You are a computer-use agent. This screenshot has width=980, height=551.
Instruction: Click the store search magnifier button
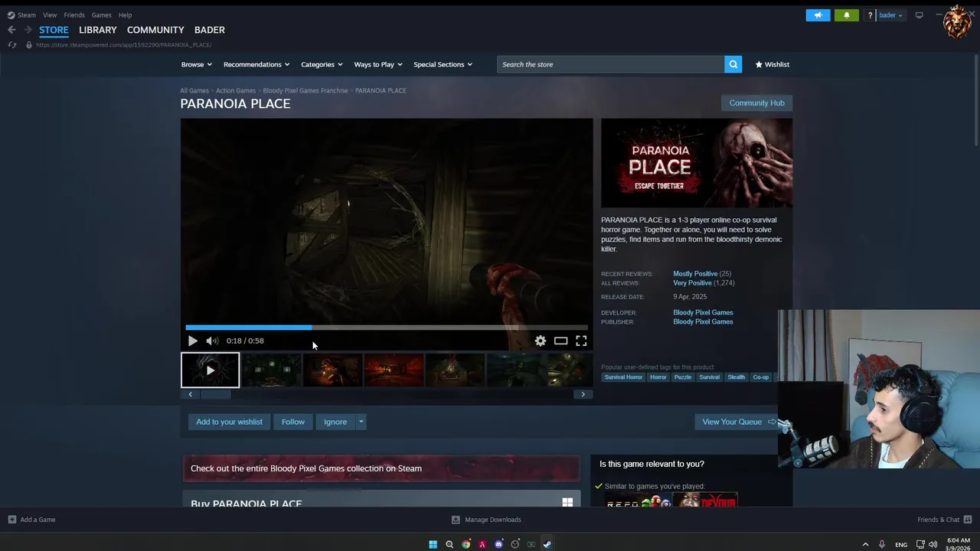[x=733, y=64]
